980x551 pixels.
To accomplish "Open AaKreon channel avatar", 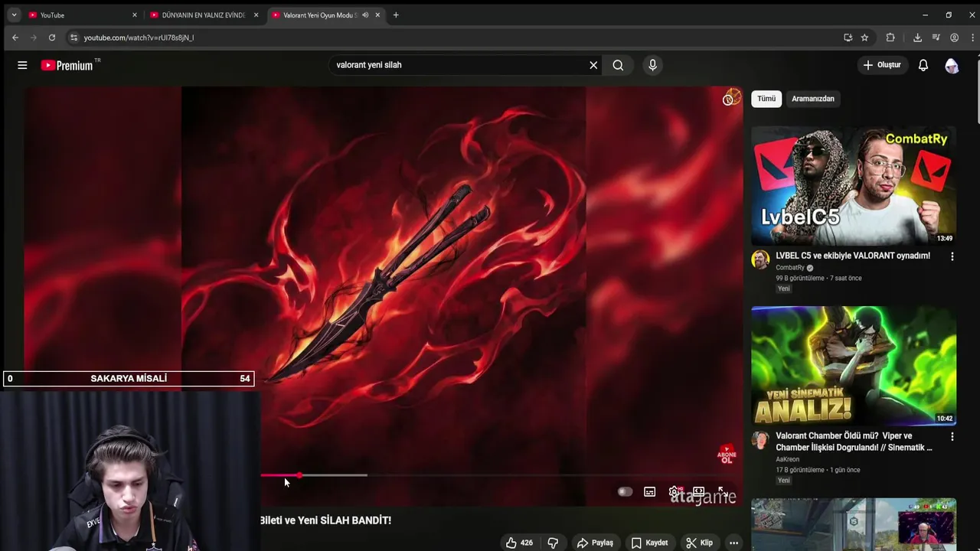I will click(760, 440).
